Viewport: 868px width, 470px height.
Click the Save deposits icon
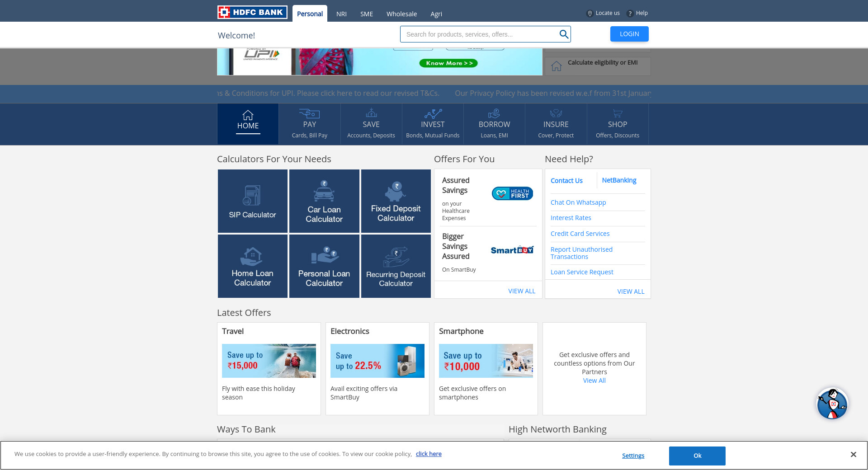click(371, 113)
